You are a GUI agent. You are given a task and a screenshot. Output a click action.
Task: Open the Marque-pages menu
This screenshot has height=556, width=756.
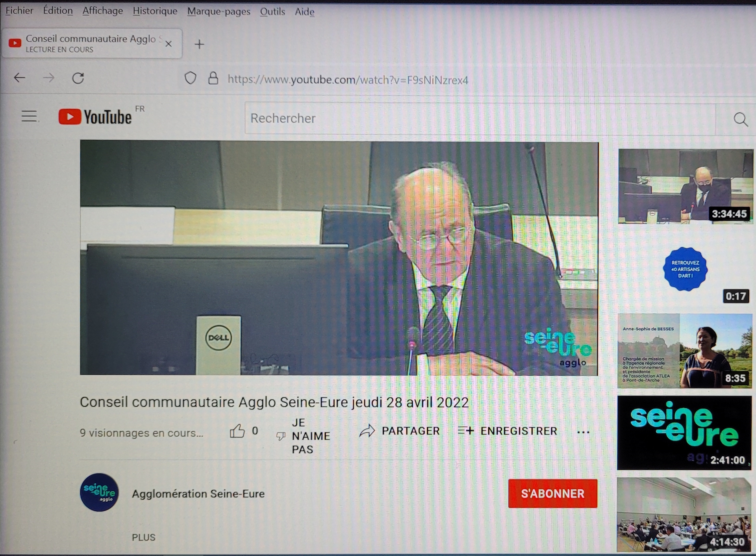point(219,11)
